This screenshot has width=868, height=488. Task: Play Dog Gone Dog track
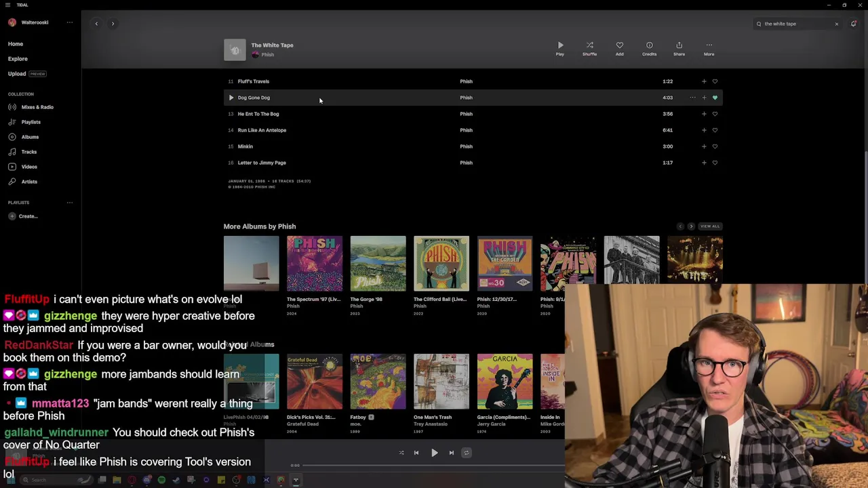[231, 98]
